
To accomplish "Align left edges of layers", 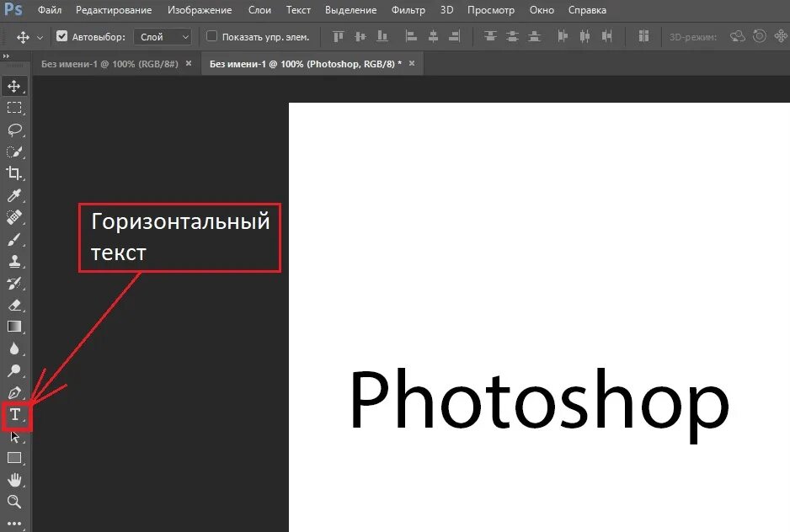I will point(411,36).
